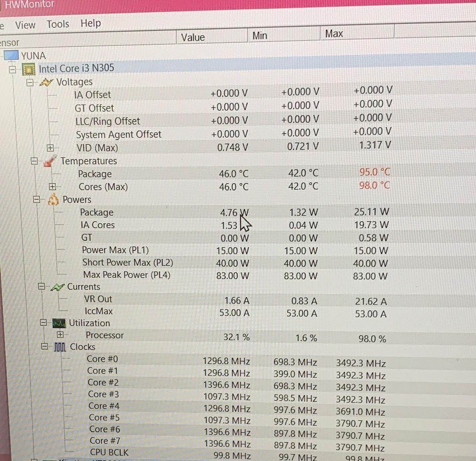The image size is (476, 461).
Task: Collapse the Utilization section
Action: tap(44, 323)
